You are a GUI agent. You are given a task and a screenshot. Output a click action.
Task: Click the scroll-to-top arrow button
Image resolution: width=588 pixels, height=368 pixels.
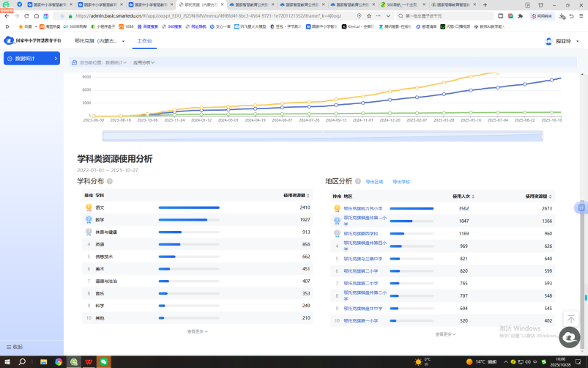pyautogui.click(x=571, y=320)
